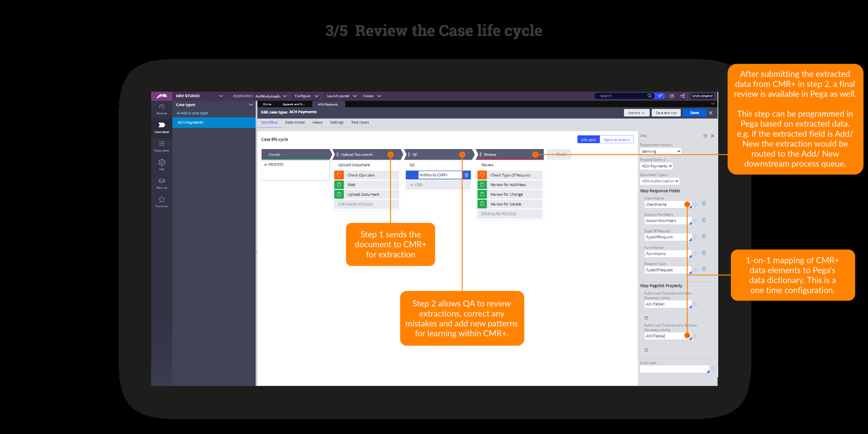Expand the tab overflow chevron

(713, 104)
